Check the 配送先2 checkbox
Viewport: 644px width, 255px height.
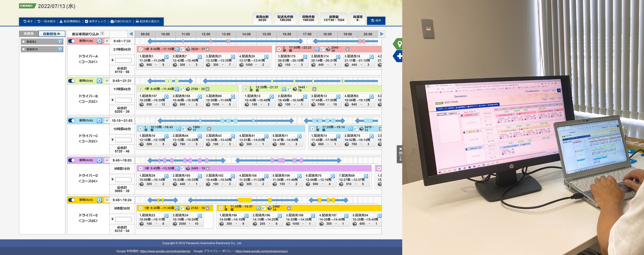[23, 42]
